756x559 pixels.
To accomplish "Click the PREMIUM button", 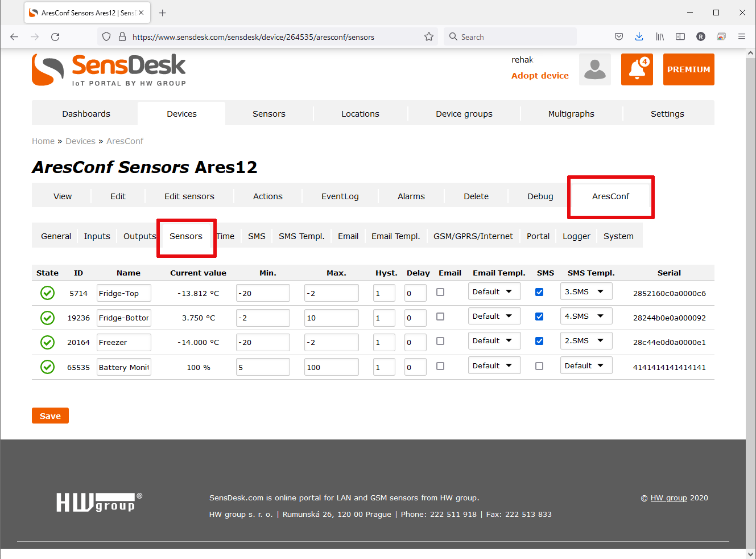I will point(688,69).
